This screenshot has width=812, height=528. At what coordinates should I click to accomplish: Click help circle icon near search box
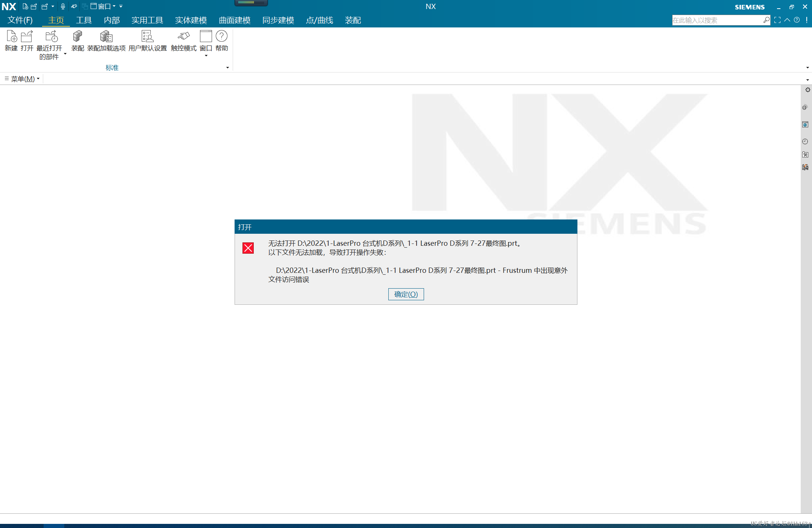(797, 20)
